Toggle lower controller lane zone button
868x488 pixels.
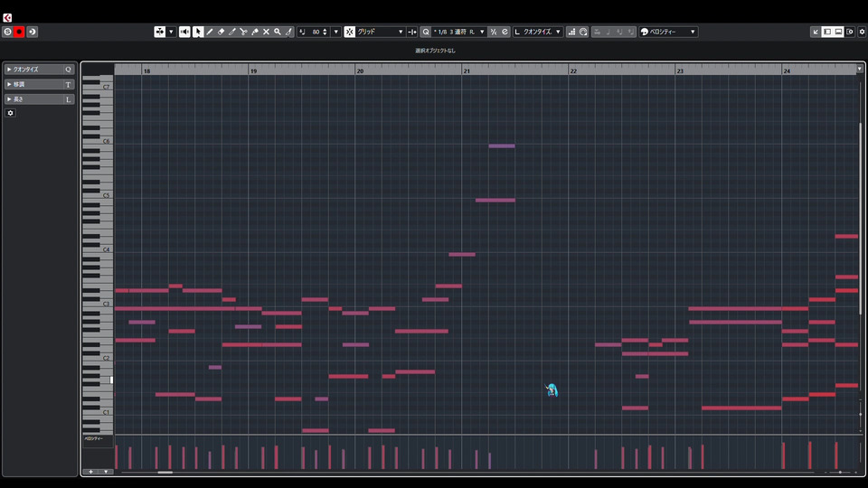click(839, 33)
